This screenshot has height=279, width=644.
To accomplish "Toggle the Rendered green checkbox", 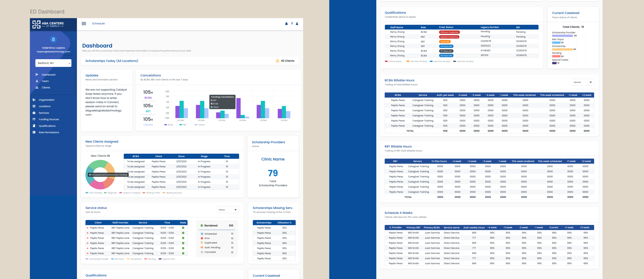I will 202,225.
